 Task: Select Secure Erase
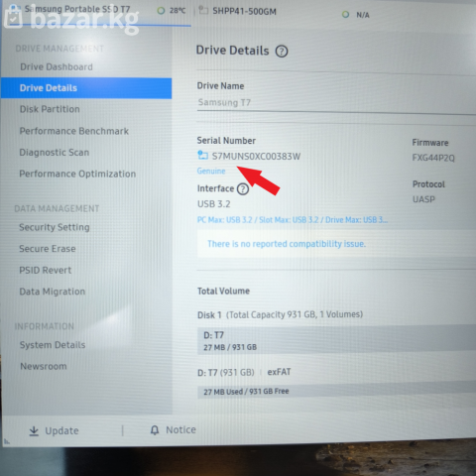[48, 249]
